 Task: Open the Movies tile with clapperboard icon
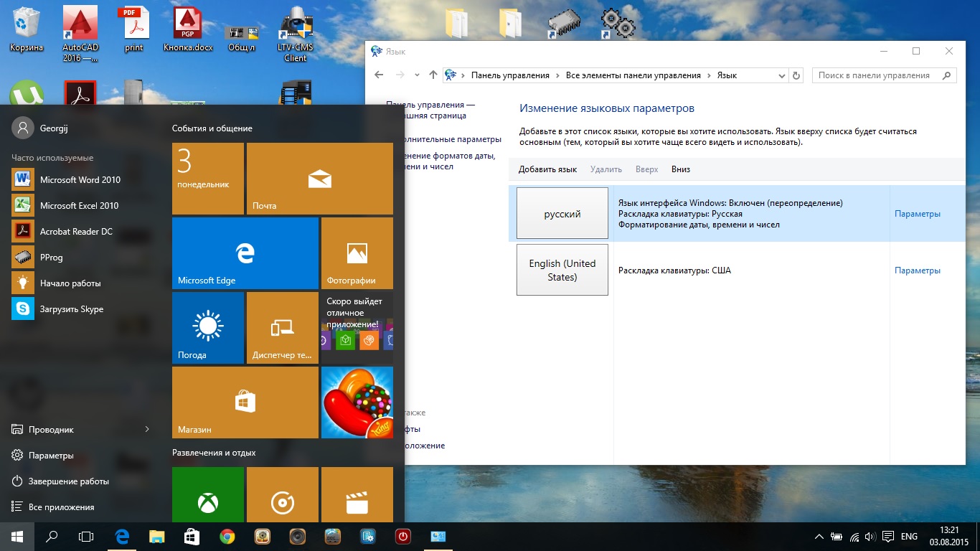point(357,495)
